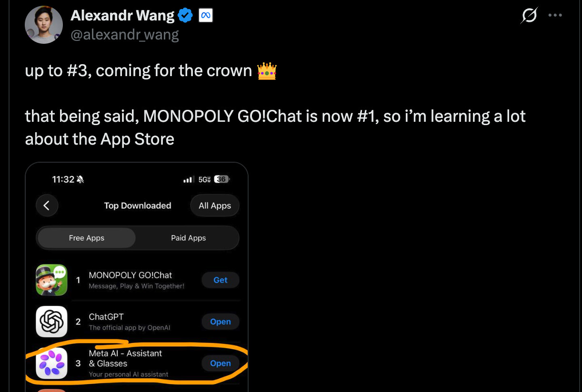Viewport: 582px width, 392px height.
Task: Tap Open button next to ChatGPT
Action: click(221, 322)
